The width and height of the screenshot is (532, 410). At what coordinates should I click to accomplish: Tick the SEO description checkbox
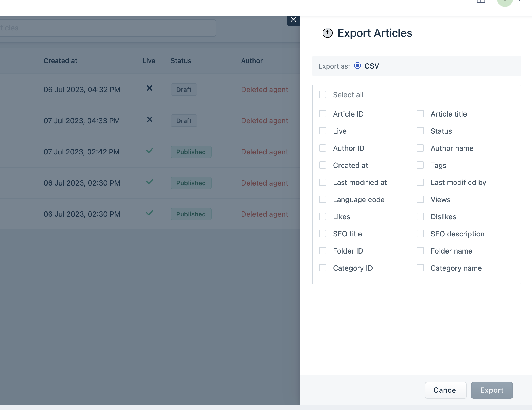tap(420, 234)
